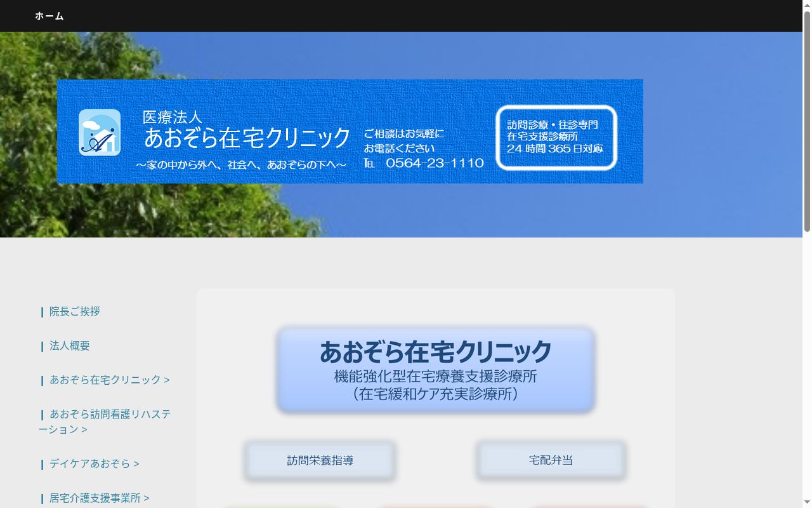Click the phone number 0564-23-1110
The image size is (812, 508).
(x=435, y=163)
